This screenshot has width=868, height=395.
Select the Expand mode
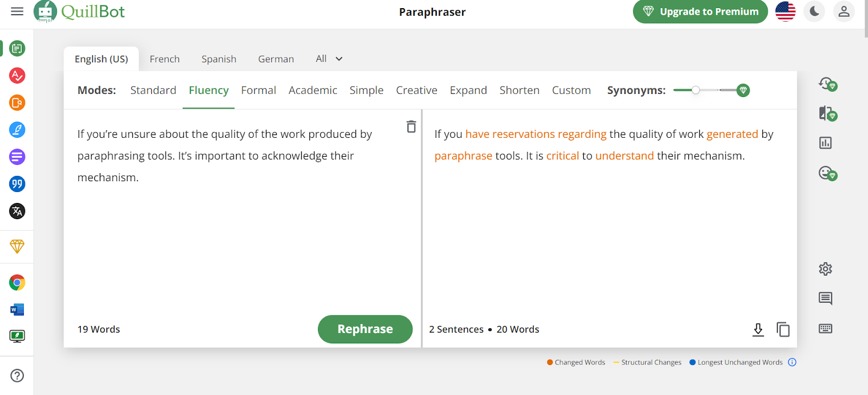coord(468,90)
